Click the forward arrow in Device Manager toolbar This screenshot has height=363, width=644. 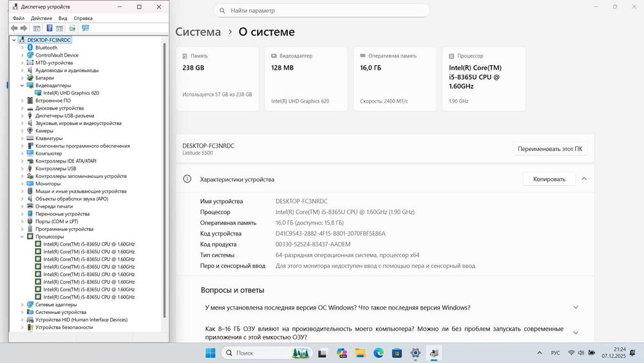(x=24, y=28)
